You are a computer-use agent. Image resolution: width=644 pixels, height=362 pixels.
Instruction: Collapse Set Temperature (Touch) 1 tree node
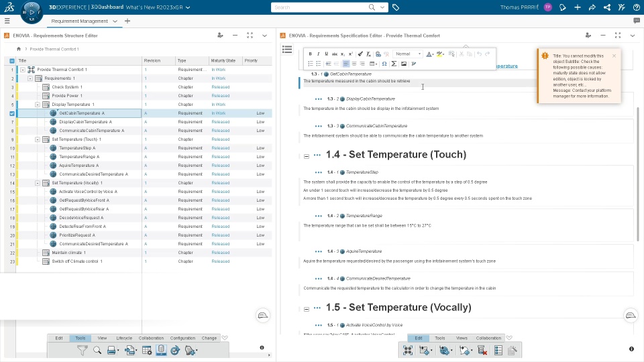(38, 139)
